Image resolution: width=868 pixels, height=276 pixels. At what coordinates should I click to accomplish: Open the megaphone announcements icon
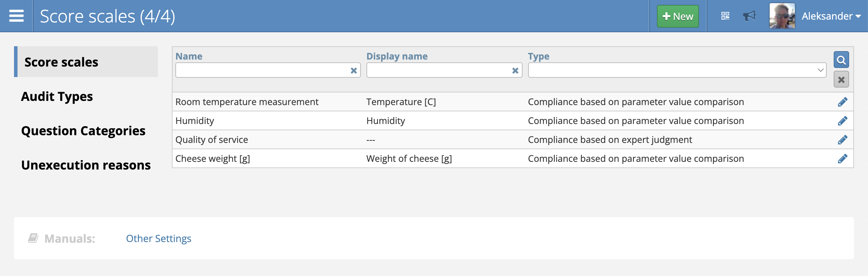click(x=749, y=16)
